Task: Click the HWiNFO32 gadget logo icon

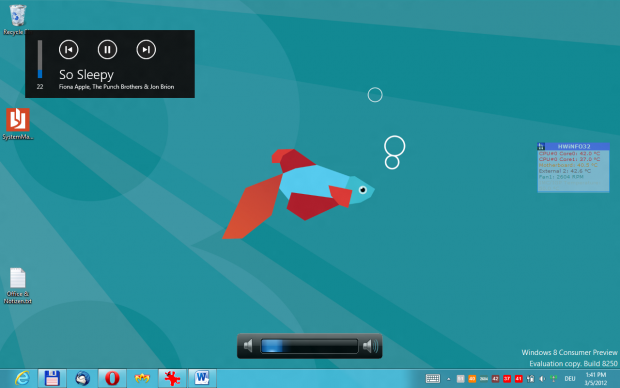Action: point(541,146)
